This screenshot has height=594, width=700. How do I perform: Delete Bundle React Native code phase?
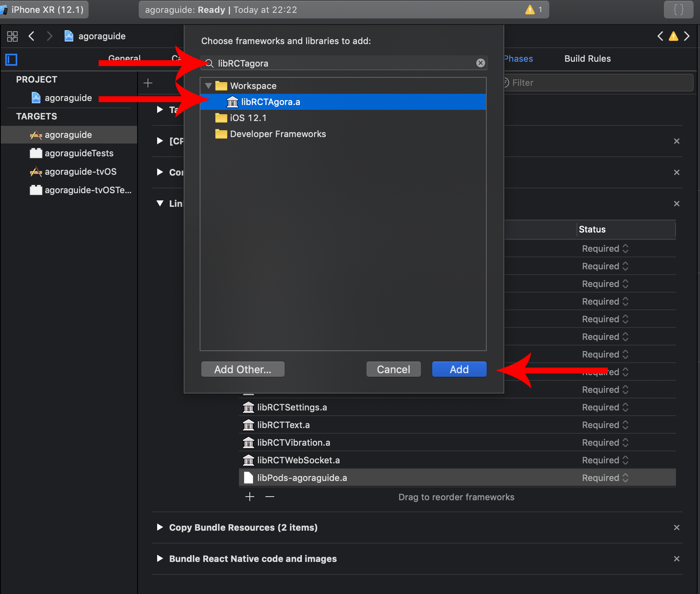click(677, 559)
